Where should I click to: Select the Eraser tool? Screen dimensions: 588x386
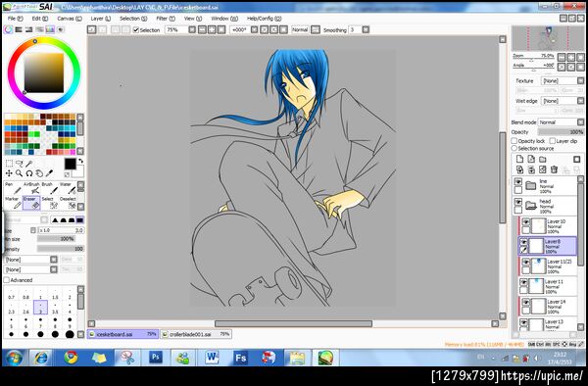coord(31,203)
